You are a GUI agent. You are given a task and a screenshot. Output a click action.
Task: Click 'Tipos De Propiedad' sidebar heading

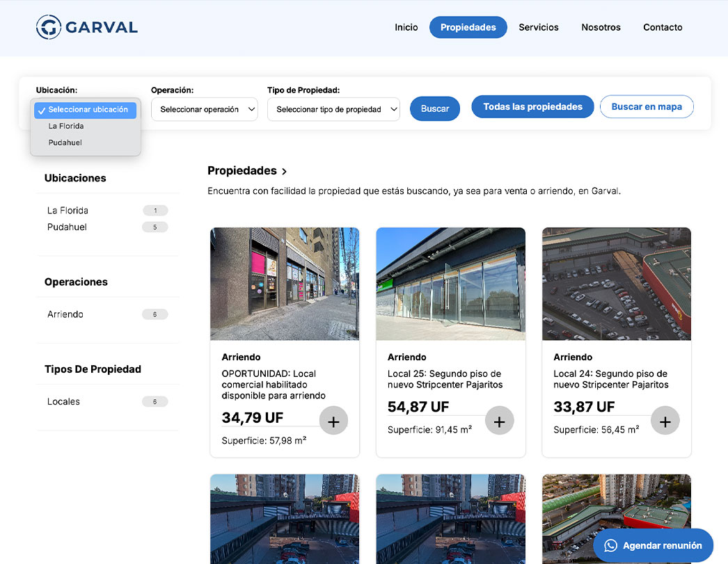click(93, 369)
